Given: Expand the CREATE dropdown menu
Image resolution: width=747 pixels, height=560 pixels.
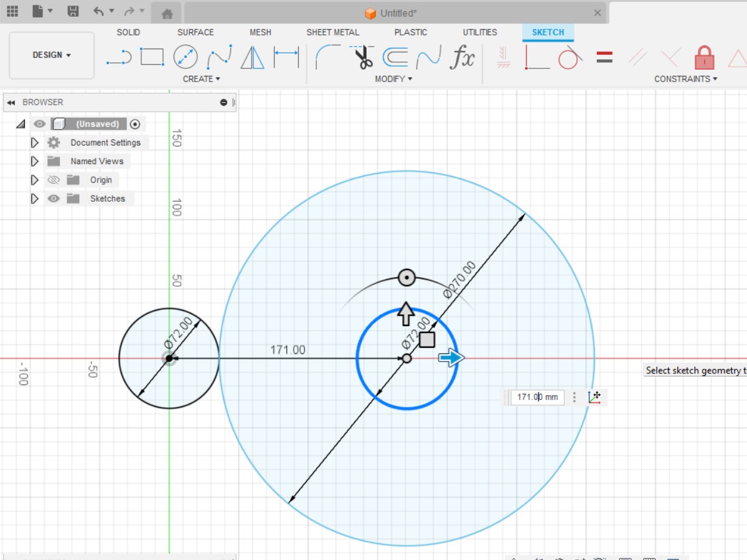Looking at the screenshot, I should point(202,78).
